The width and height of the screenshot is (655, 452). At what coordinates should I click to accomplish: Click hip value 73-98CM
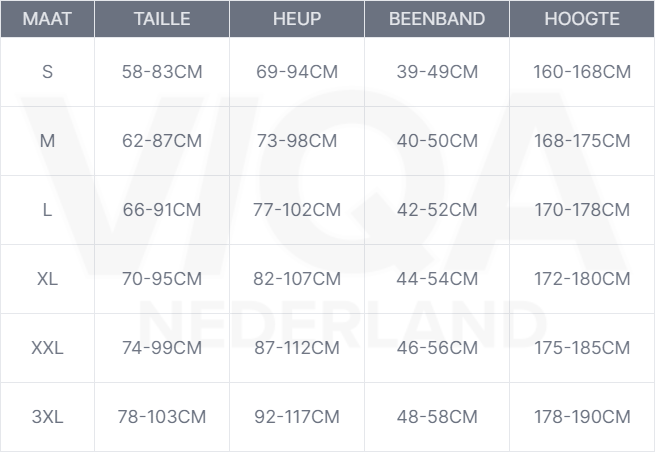click(296, 141)
